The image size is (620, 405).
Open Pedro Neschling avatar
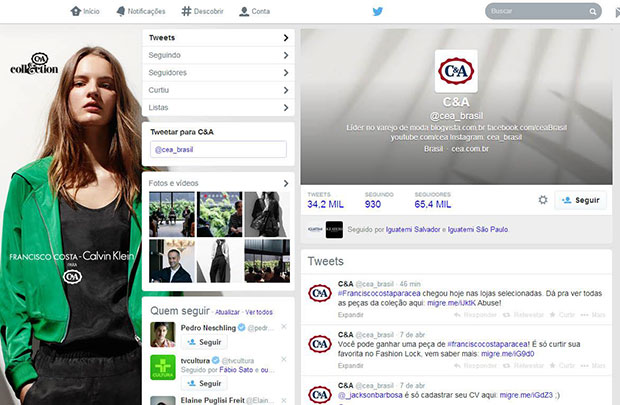[x=163, y=334]
